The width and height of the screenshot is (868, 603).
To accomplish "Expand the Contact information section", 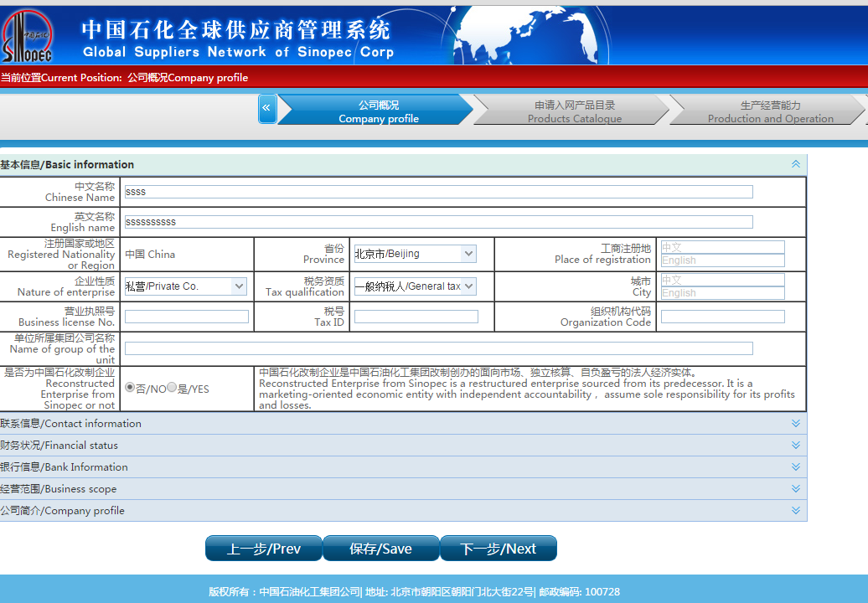I will 795,423.
